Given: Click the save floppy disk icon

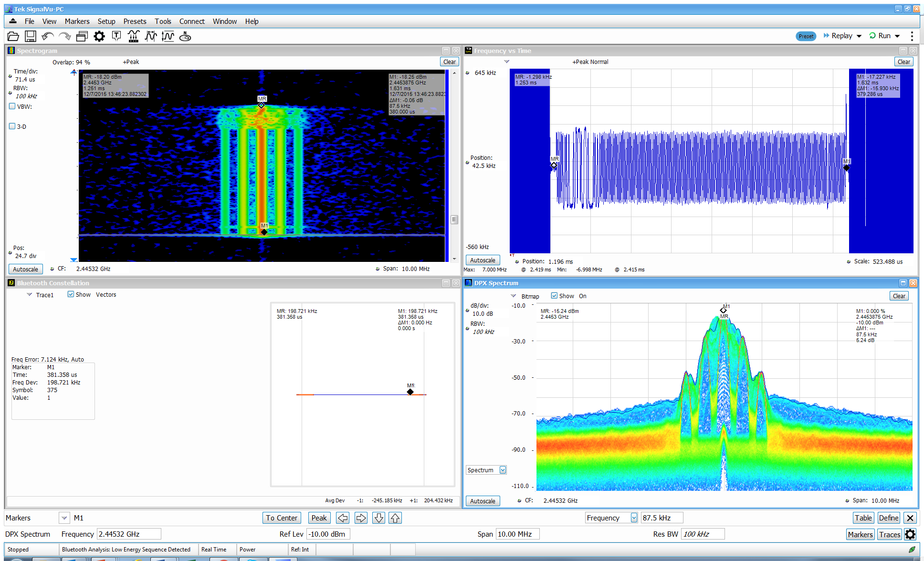Looking at the screenshot, I should coord(31,36).
